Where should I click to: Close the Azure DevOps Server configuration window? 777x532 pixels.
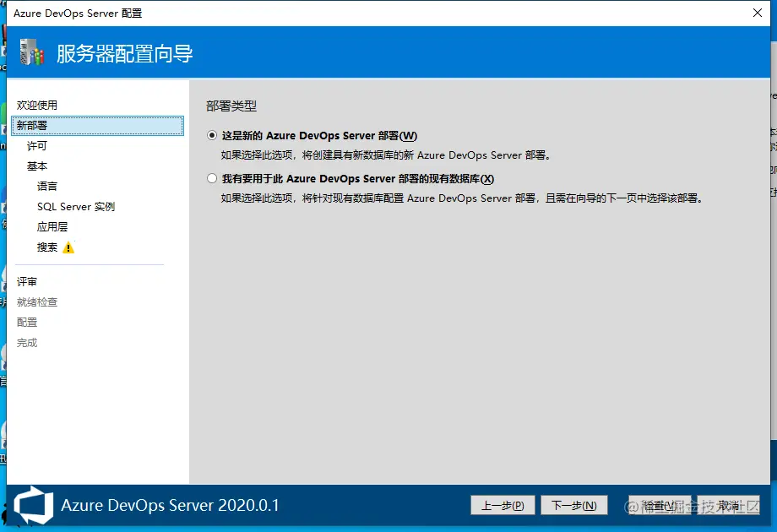click(758, 13)
